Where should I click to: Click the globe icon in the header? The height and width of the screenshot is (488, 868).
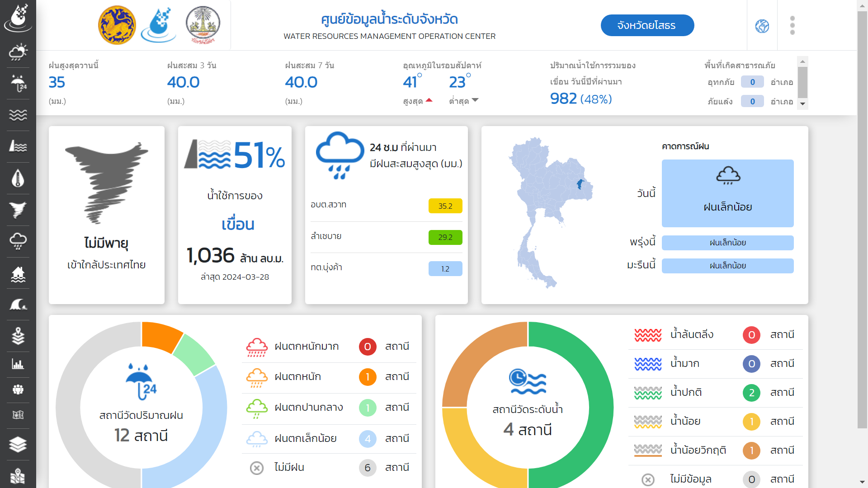[x=762, y=26]
